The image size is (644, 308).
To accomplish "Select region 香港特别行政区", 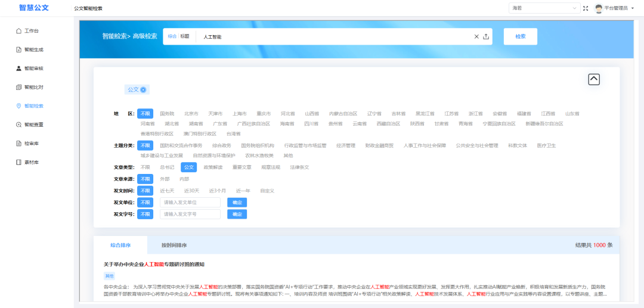I will (x=157, y=133).
